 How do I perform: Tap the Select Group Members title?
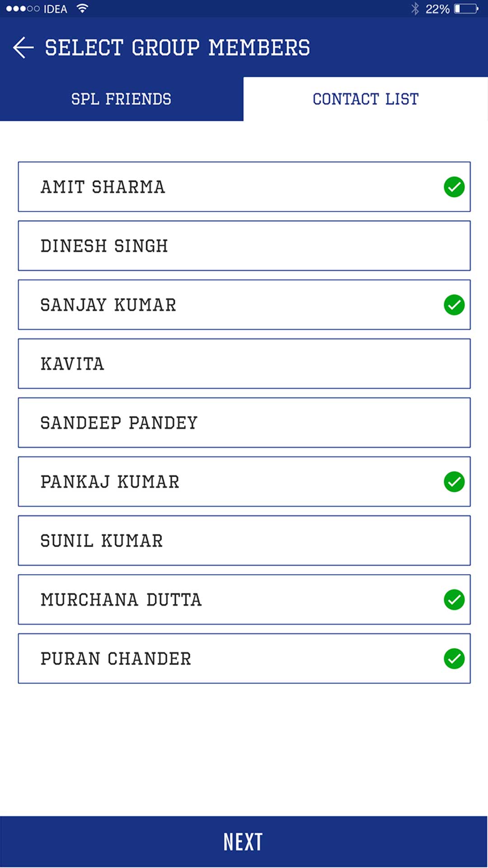177,48
